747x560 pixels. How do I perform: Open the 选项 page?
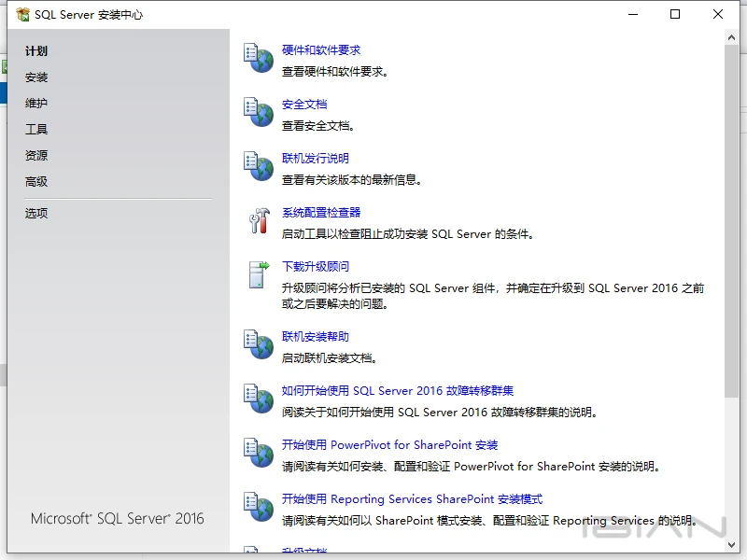(x=36, y=213)
